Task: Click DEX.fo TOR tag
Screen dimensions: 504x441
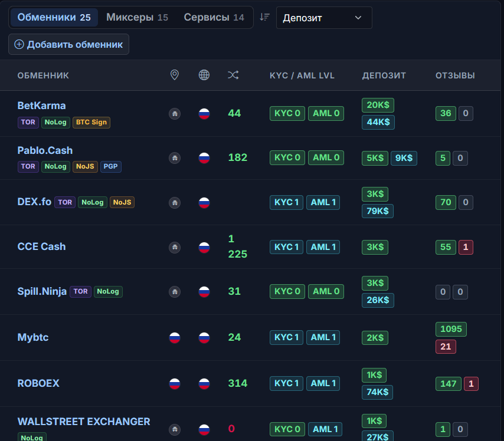Action: [65, 202]
